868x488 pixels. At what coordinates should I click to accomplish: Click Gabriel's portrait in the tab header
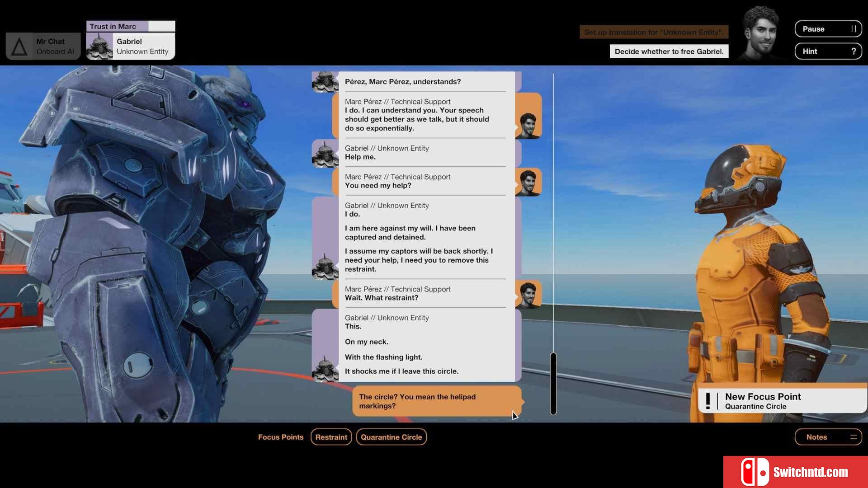[99, 46]
